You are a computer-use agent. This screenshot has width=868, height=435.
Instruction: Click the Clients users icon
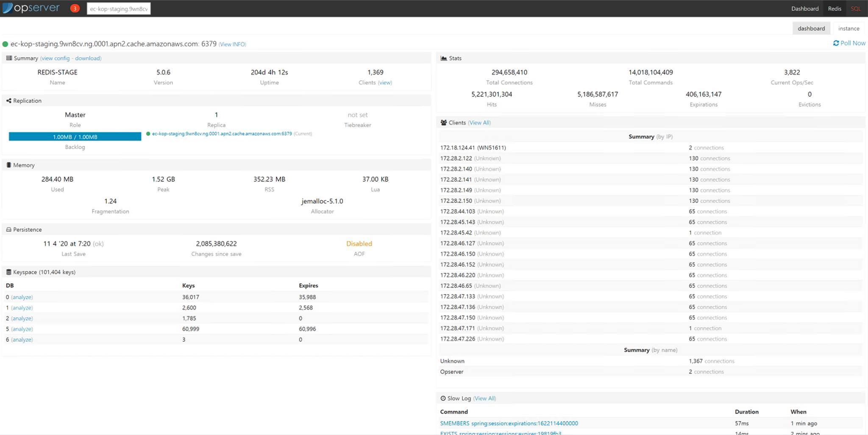pos(443,122)
